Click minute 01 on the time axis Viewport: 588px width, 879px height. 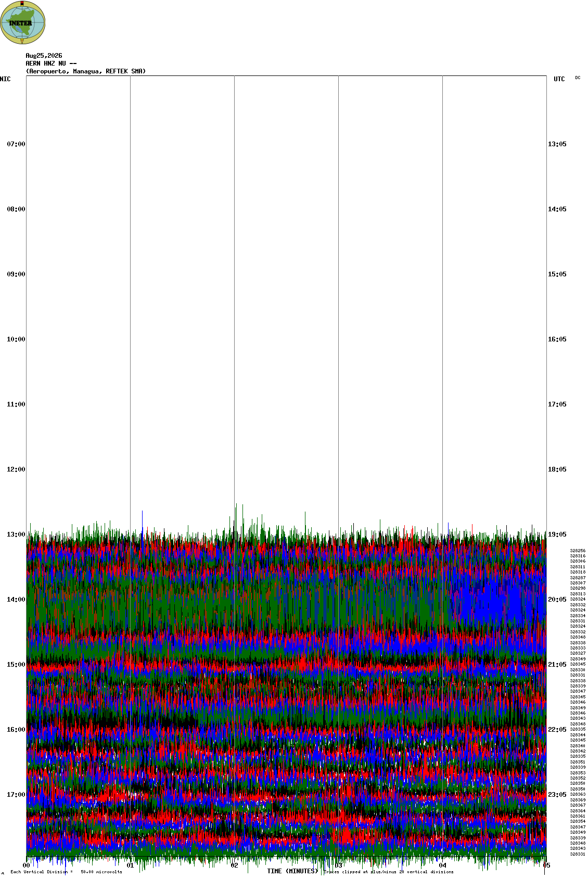tap(131, 866)
